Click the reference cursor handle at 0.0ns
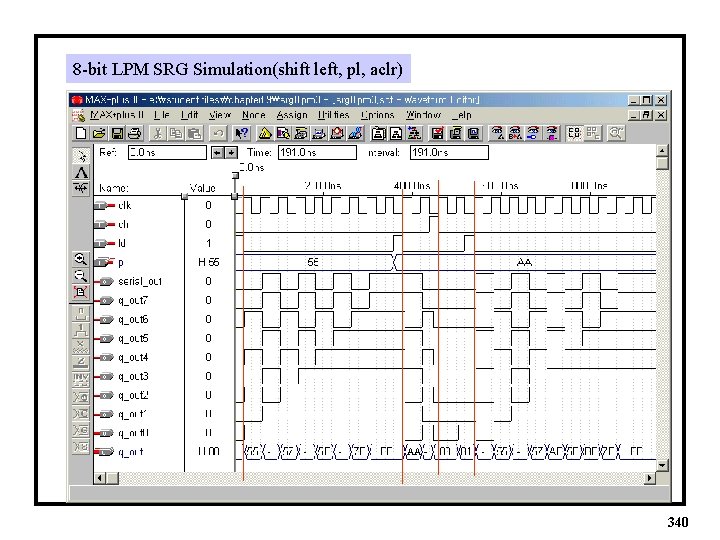The image size is (720, 540). [x=236, y=175]
